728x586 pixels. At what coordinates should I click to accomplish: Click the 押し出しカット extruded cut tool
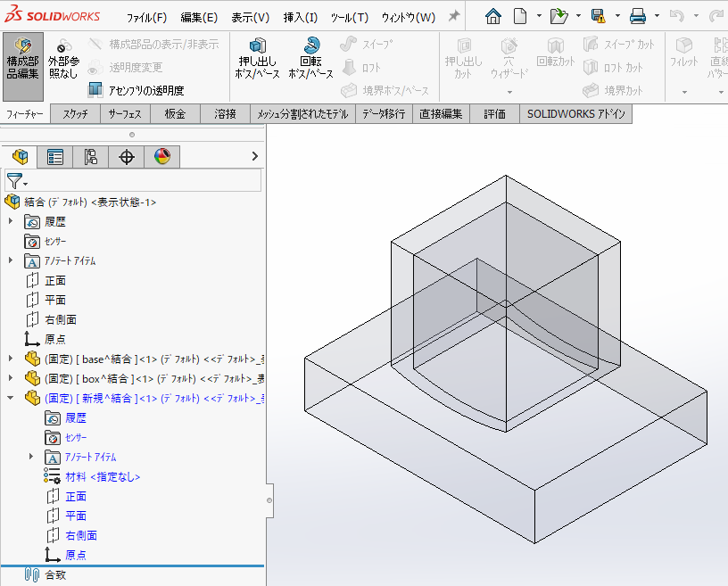click(x=463, y=59)
